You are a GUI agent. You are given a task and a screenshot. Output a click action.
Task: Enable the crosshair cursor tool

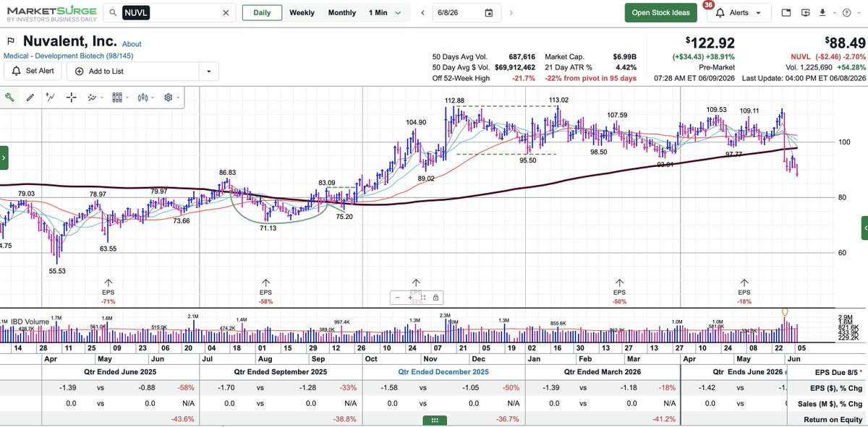pyautogui.click(x=71, y=98)
